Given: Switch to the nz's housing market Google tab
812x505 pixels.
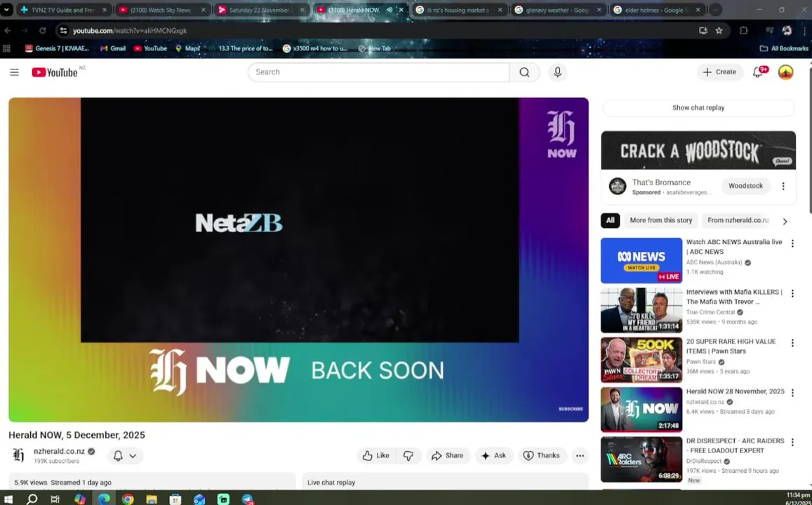Looking at the screenshot, I should point(459,10).
